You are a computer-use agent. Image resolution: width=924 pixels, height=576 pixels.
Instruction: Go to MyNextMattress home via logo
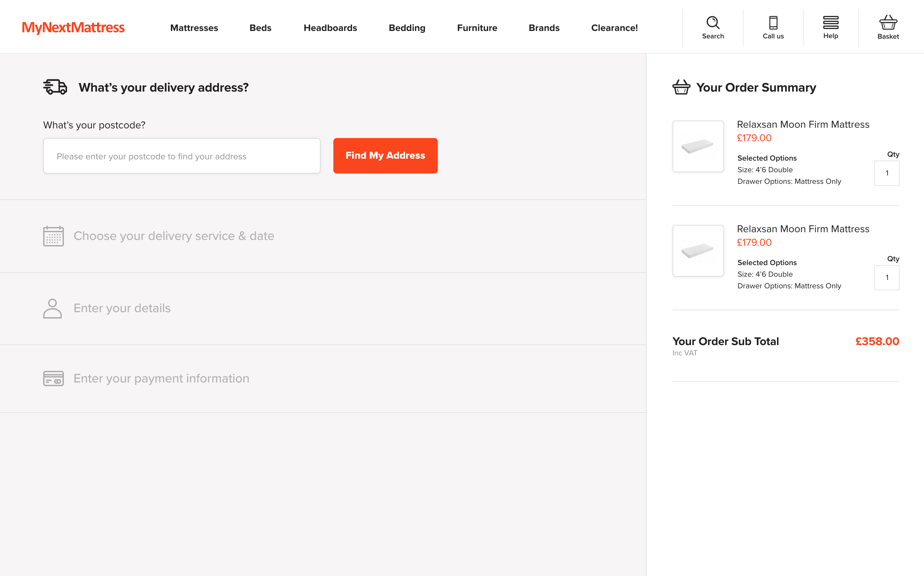coord(73,27)
